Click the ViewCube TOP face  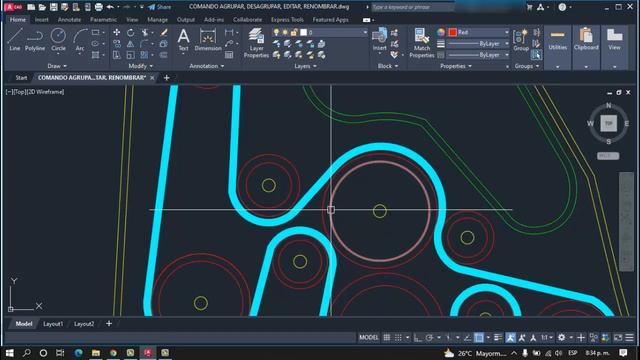click(x=608, y=123)
